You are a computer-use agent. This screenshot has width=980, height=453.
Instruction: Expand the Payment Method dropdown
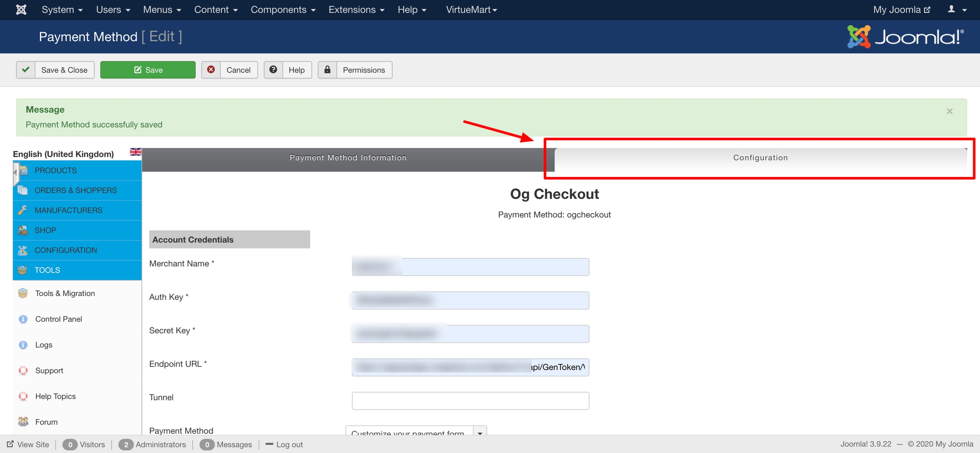click(480, 432)
